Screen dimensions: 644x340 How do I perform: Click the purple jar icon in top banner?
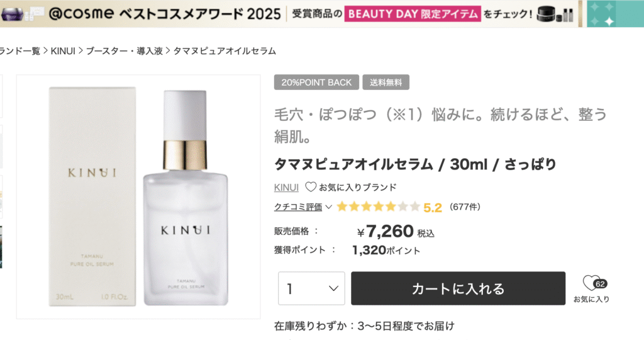coord(11,14)
